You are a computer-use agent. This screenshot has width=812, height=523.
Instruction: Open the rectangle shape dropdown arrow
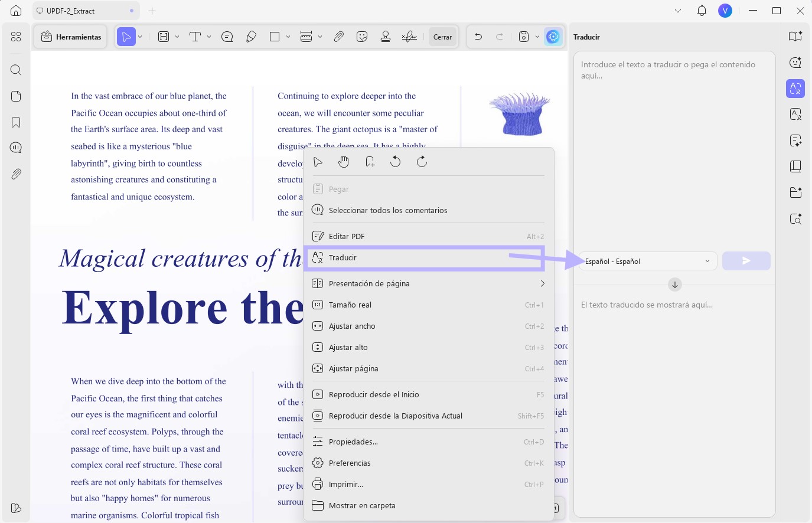(288, 37)
